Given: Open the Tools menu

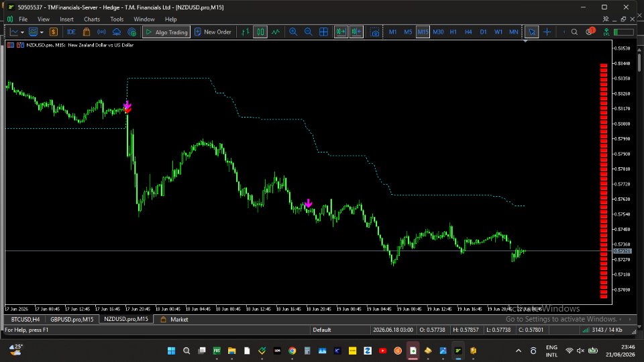Looking at the screenshot, I should pyautogui.click(x=117, y=19).
